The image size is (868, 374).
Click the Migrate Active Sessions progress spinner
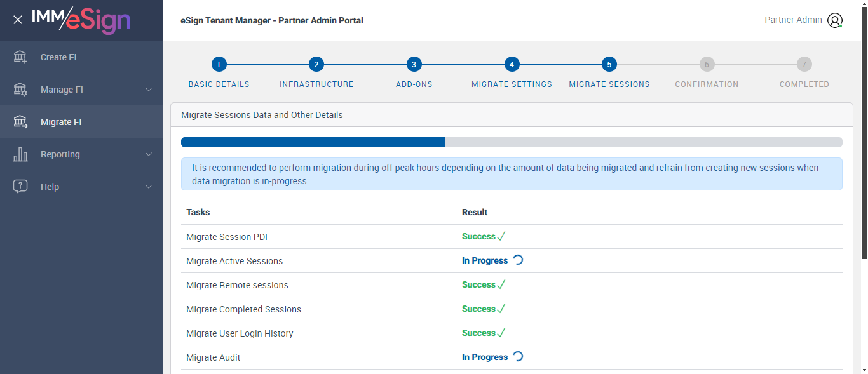tap(518, 260)
